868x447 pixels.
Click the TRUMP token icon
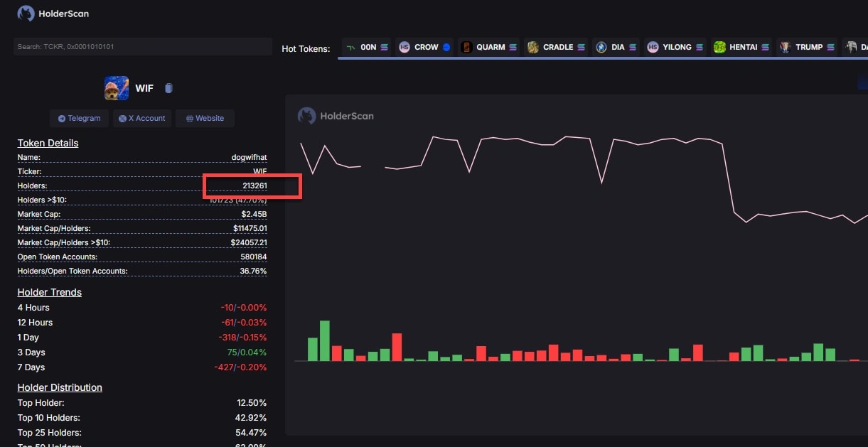point(785,47)
